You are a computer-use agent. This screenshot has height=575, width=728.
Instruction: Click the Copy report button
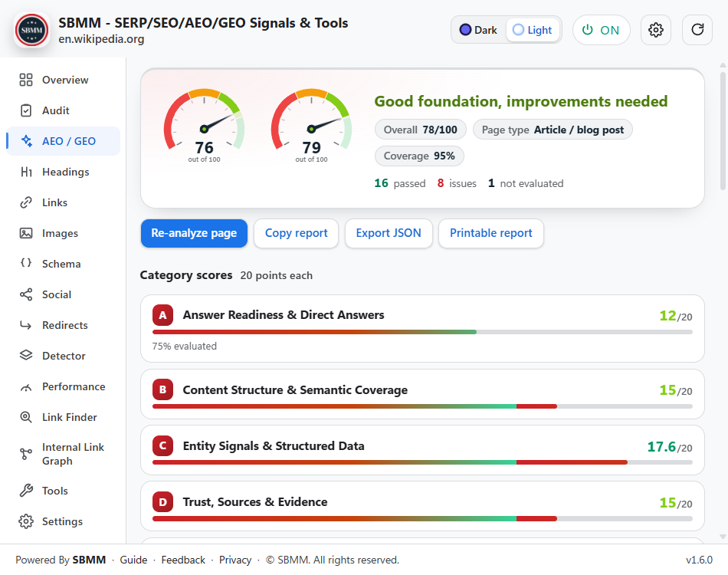pyautogui.click(x=297, y=233)
